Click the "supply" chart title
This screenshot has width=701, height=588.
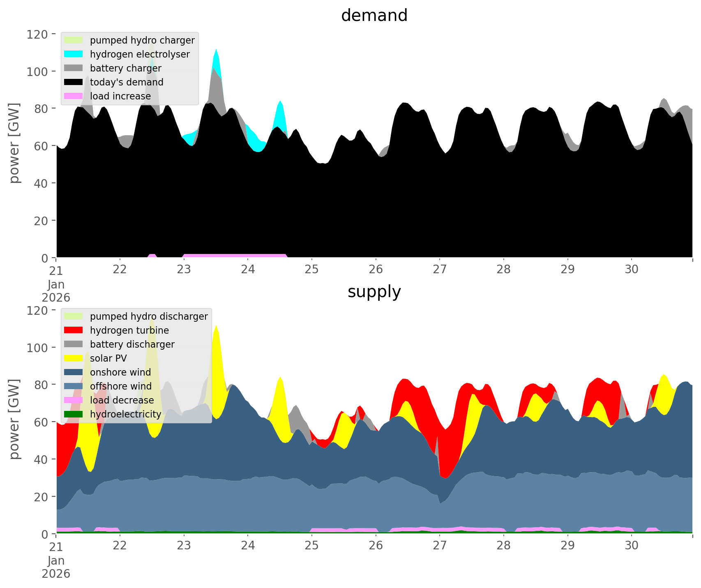[x=374, y=292]
